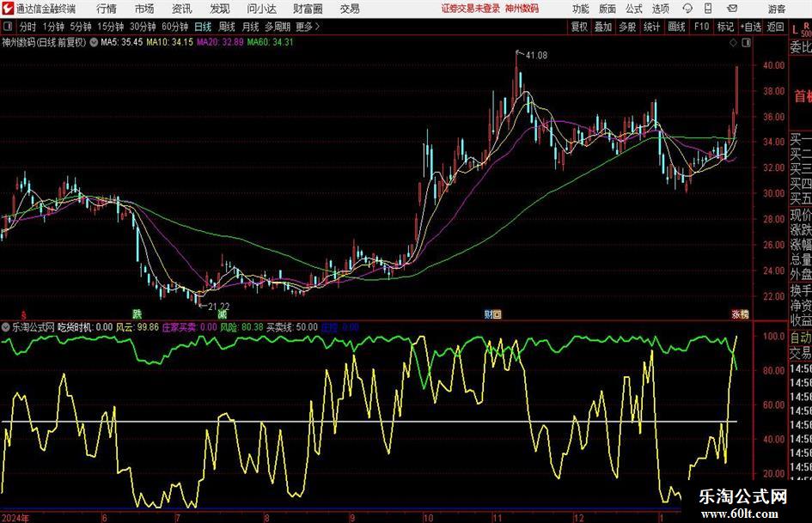
Task: Open the mobile phone icon in title bar
Action: [708, 9]
